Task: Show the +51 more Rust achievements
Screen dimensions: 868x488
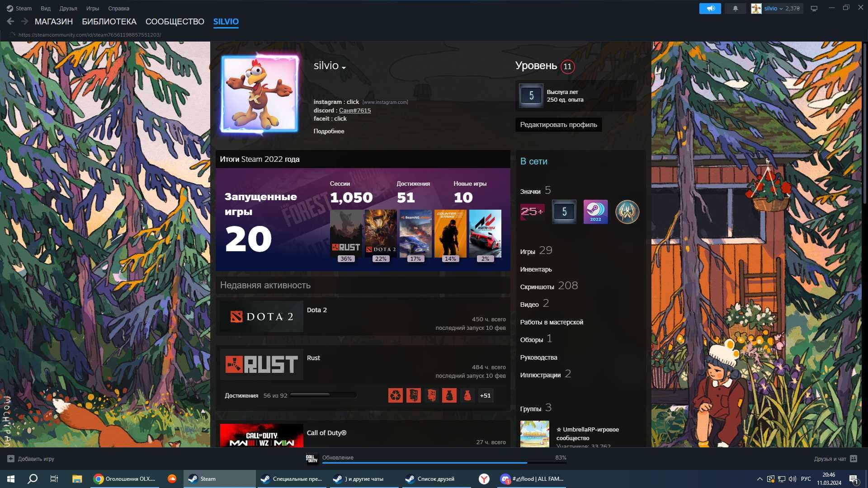Action: [x=485, y=395]
